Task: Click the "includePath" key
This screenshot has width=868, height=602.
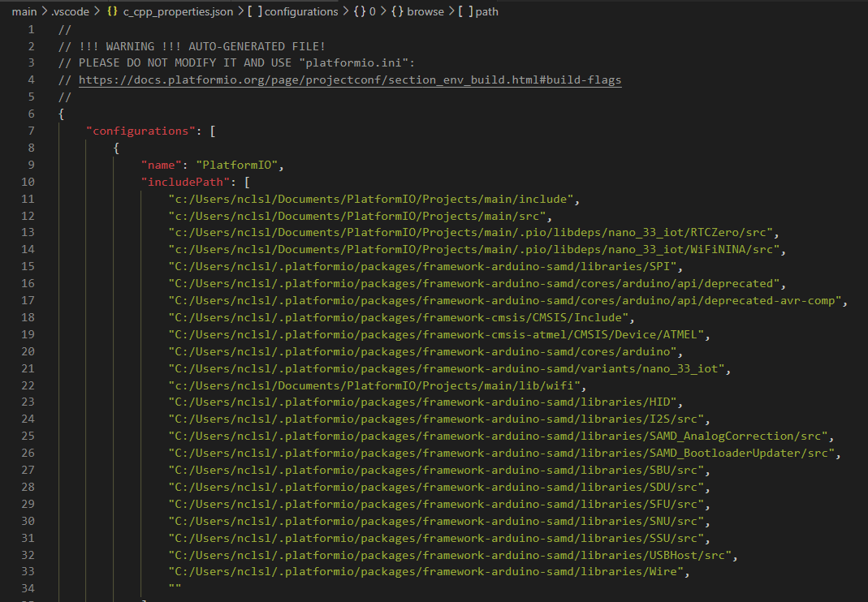Action: click(185, 182)
